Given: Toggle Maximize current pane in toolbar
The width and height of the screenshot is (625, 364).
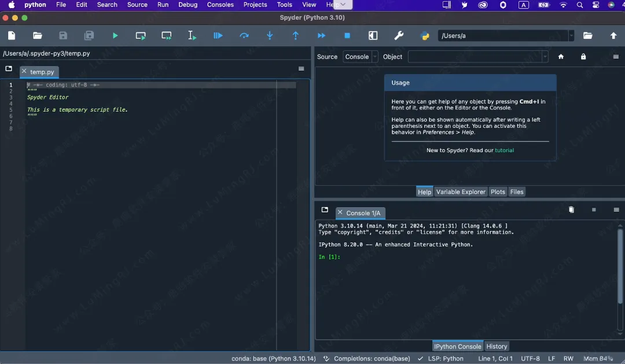Looking at the screenshot, I should tap(373, 36).
